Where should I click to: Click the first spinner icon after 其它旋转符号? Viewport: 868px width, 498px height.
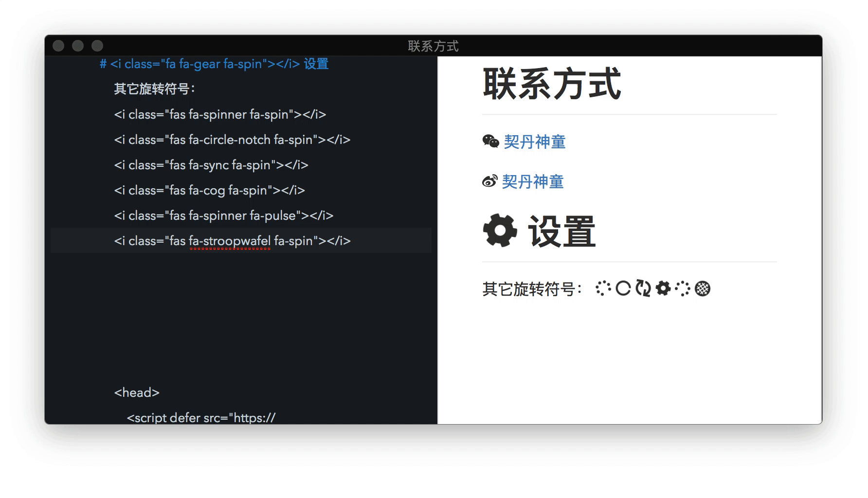(603, 288)
